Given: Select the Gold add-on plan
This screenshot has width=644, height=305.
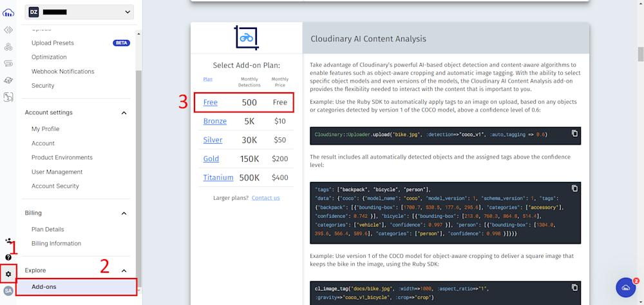Looking at the screenshot, I should click(x=211, y=159).
